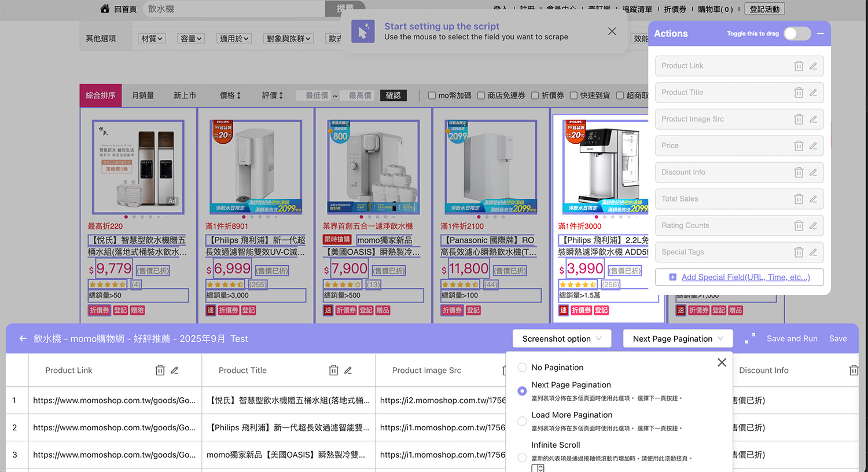The width and height of the screenshot is (868, 472).
Task: Edit the Product Image Src action field
Action: [x=813, y=119]
